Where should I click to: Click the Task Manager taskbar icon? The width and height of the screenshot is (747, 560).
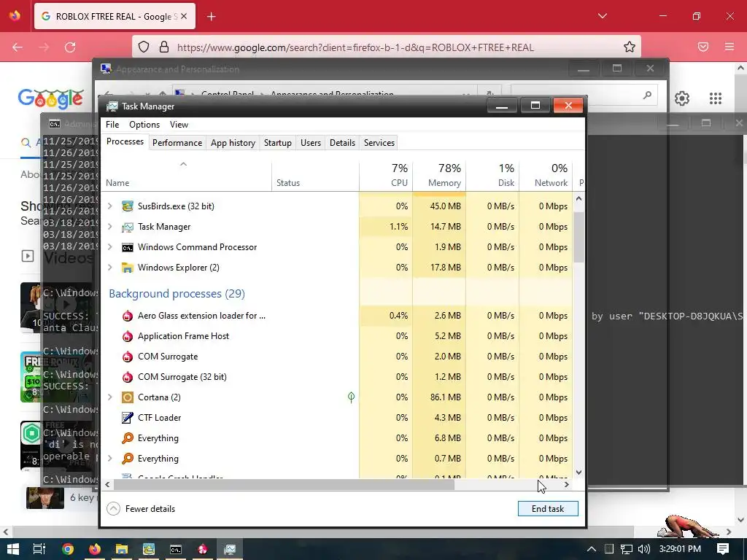click(230, 549)
